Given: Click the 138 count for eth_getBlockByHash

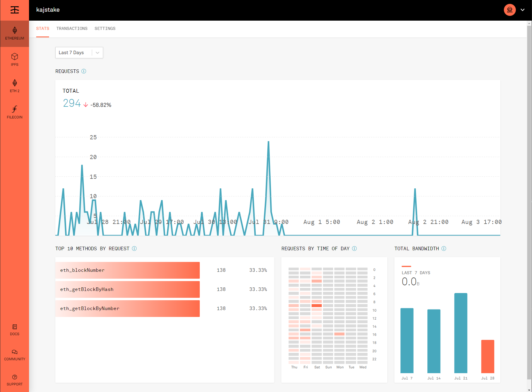Looking at the screenshot, I should (x=221, y=289).
